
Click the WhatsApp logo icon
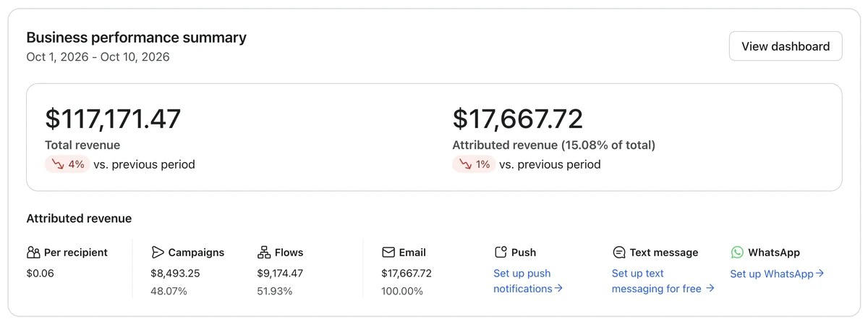point(737,253)
